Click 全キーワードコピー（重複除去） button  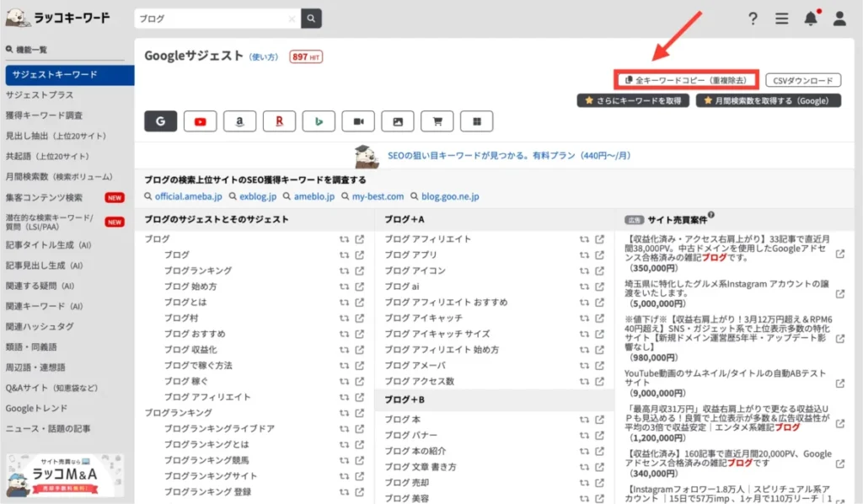686,80
